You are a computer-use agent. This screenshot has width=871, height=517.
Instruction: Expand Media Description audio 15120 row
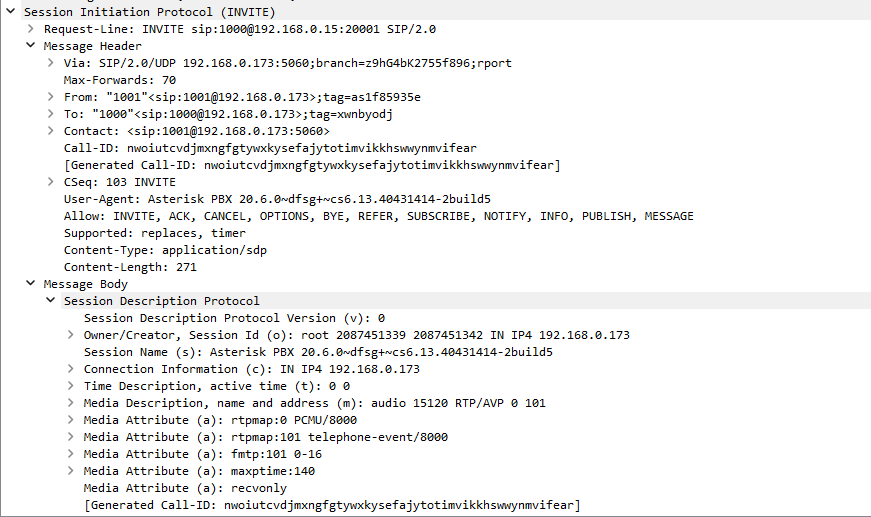pyautogui.click(x=71, y=403)
